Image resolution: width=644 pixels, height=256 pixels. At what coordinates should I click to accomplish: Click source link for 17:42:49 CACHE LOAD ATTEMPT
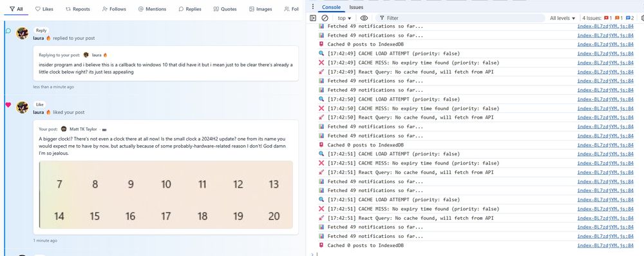(x=605, y=54)
